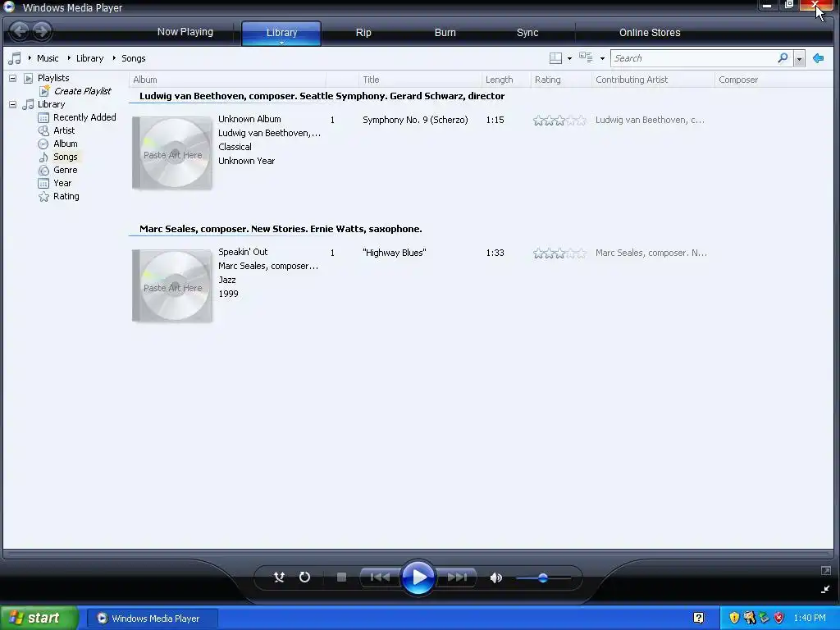Open the layout options icon

coord(555,58)
